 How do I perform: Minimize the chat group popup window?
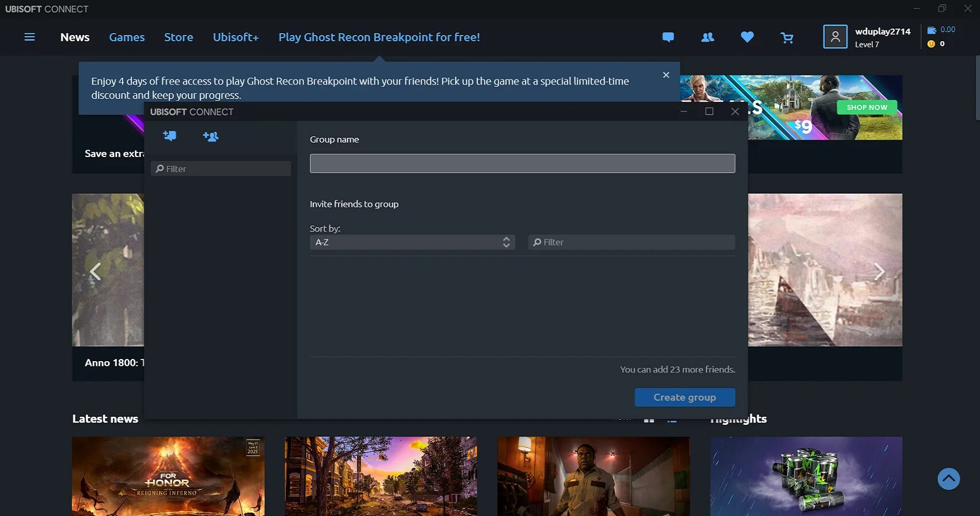point(684,112)
